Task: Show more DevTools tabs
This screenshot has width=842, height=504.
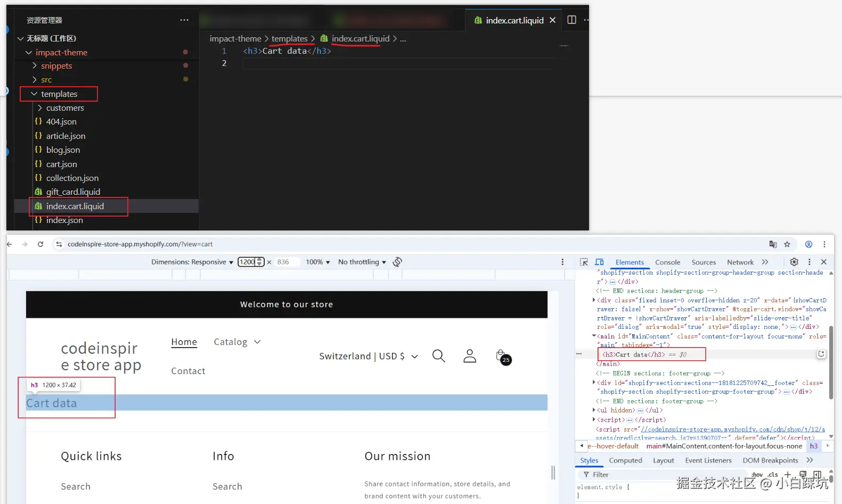Action: (x=765, y=262)
